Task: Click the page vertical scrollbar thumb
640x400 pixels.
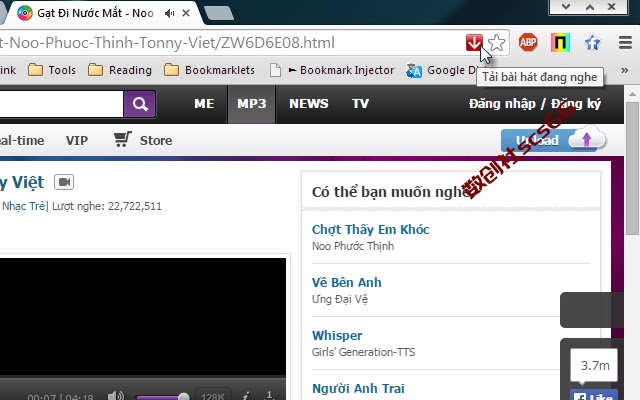Action: (x=632, y=169)
